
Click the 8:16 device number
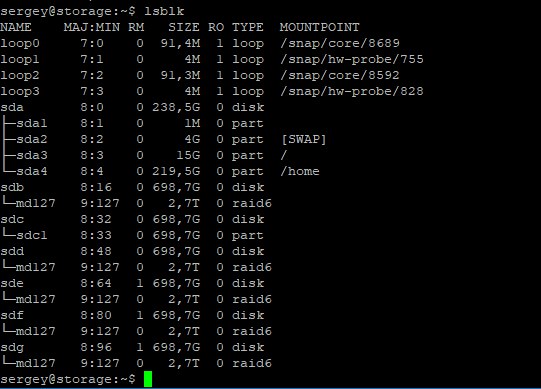point(96,187)
